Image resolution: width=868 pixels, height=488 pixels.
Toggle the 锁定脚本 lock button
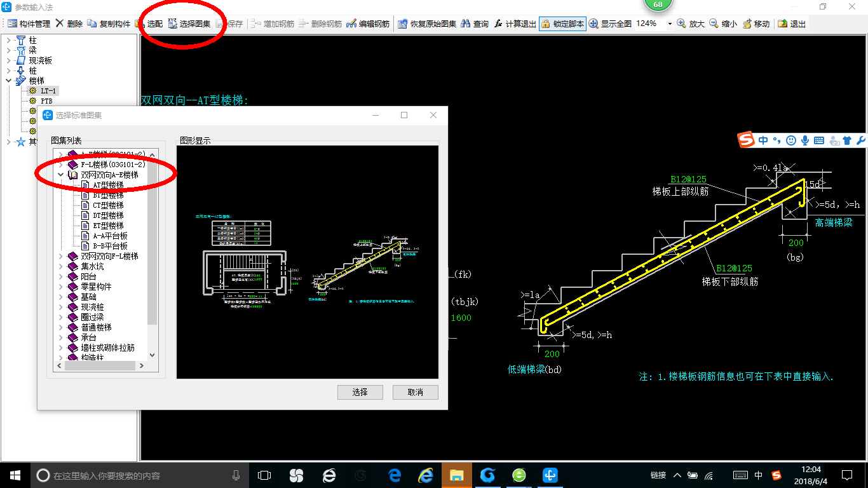pos(562,24)
